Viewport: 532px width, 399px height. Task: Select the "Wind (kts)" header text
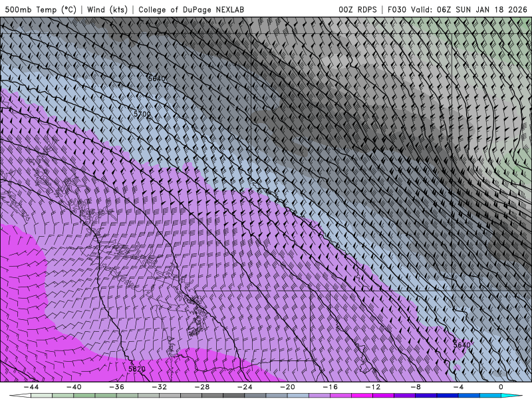pyautogui.click(x=107, y=9)
